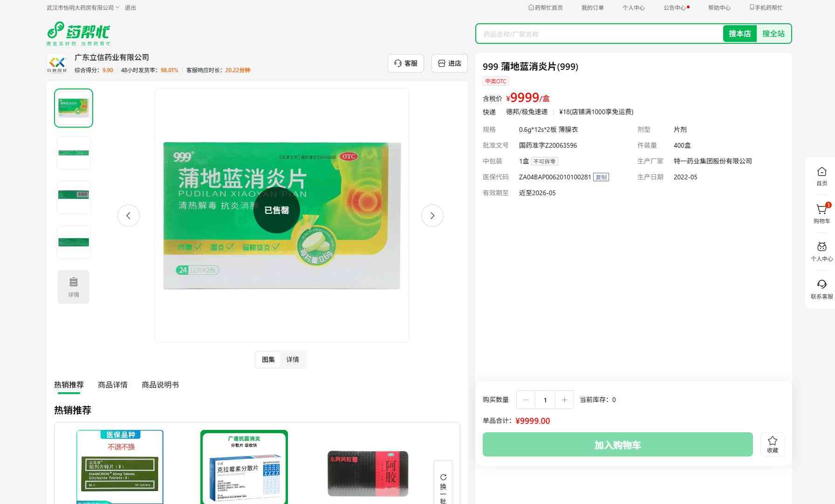Click the 换一批 refresh icon
This screenshot has width=835, height=504.
pos(443,477)
